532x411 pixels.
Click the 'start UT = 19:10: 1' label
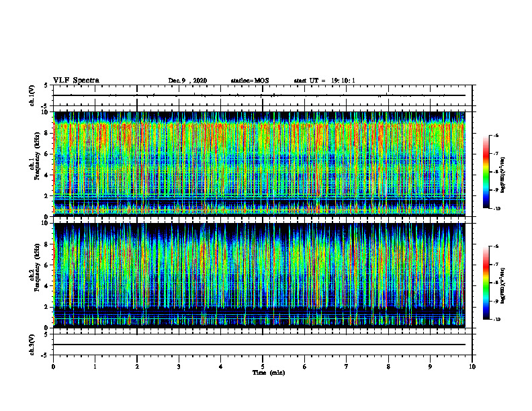324,81
